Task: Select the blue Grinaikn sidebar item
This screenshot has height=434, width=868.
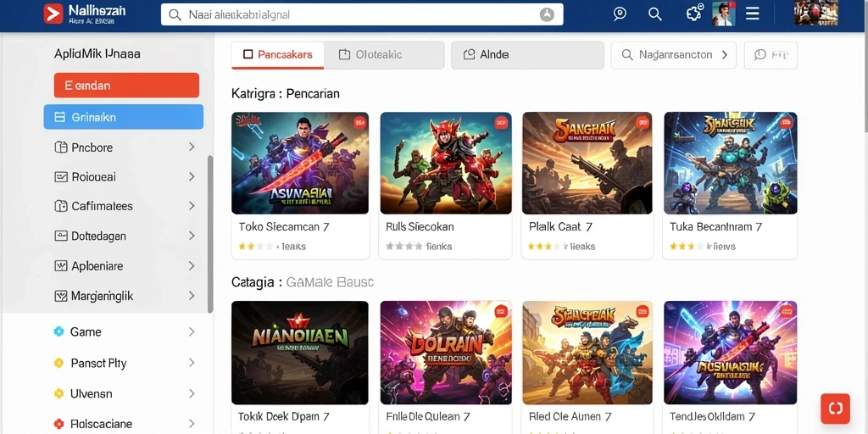Action: [124, 117]
